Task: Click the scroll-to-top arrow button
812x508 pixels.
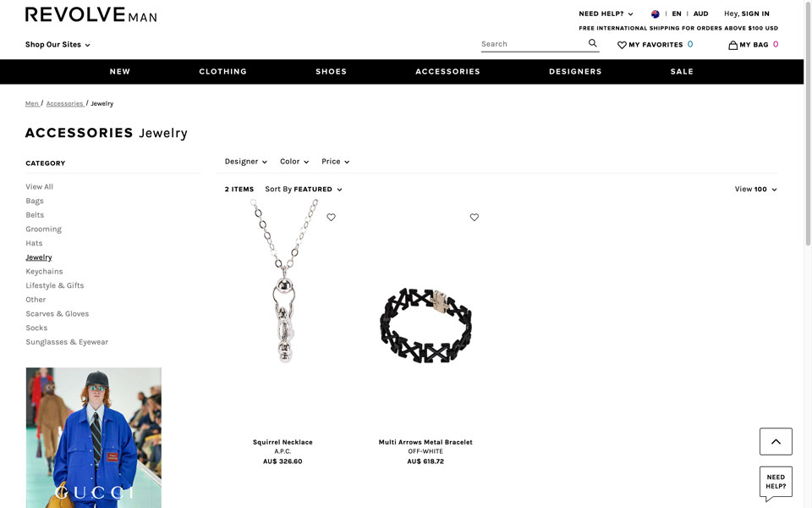Action: tap(776, 442)
